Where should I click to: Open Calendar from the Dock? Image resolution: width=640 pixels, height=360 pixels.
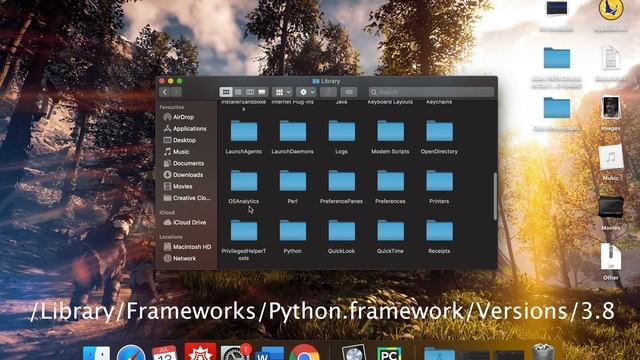[164, 353]
